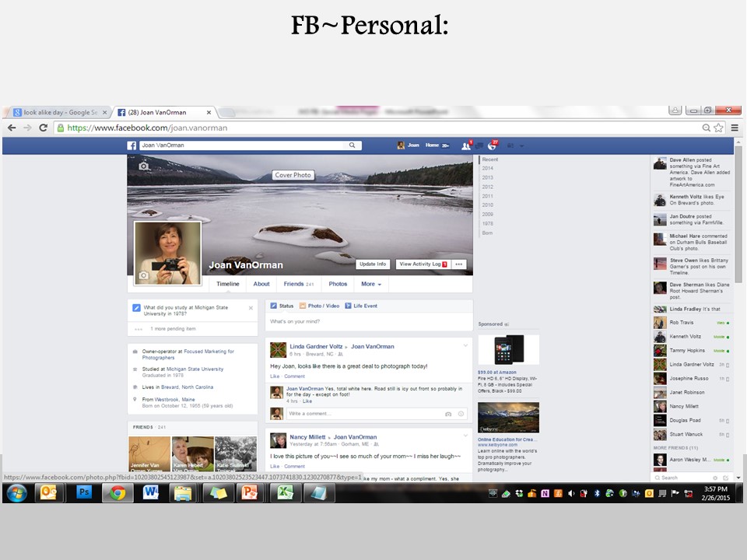Like Linda Gardner Voltz's post
Viewport: 747px width, 560px height.
pyautogui.click(x=275, y=376)
